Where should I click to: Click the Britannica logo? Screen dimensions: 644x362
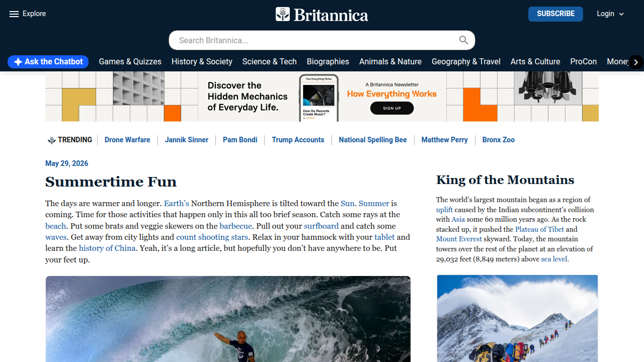point(322,14)
